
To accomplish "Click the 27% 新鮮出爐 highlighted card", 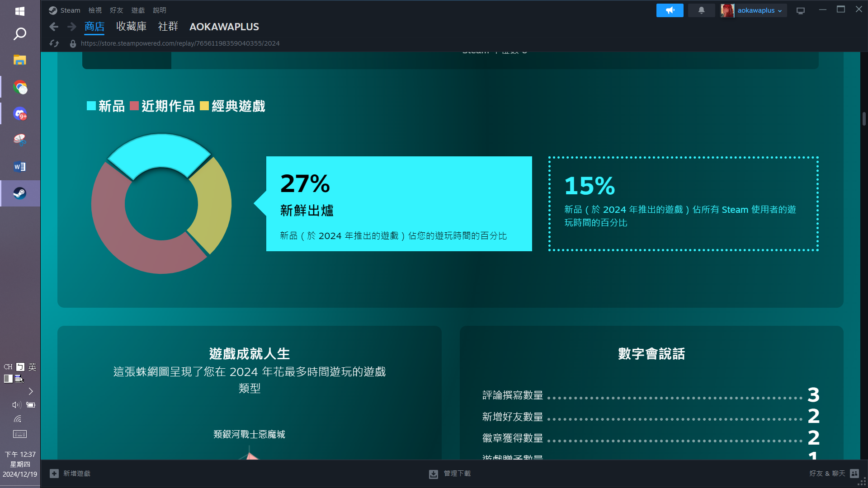I will click(399, 204).
